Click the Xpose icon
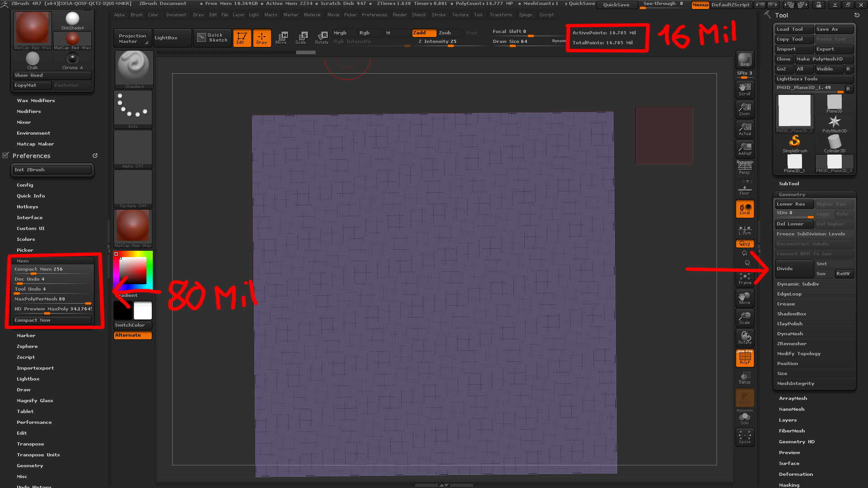Image resolution: width=868 pixels, height=488 pixels. click(745, 437)
